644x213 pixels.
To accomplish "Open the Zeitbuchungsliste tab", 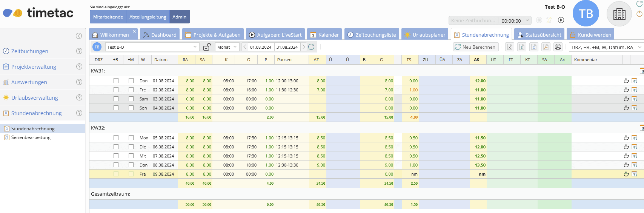I will click(372, 35).
